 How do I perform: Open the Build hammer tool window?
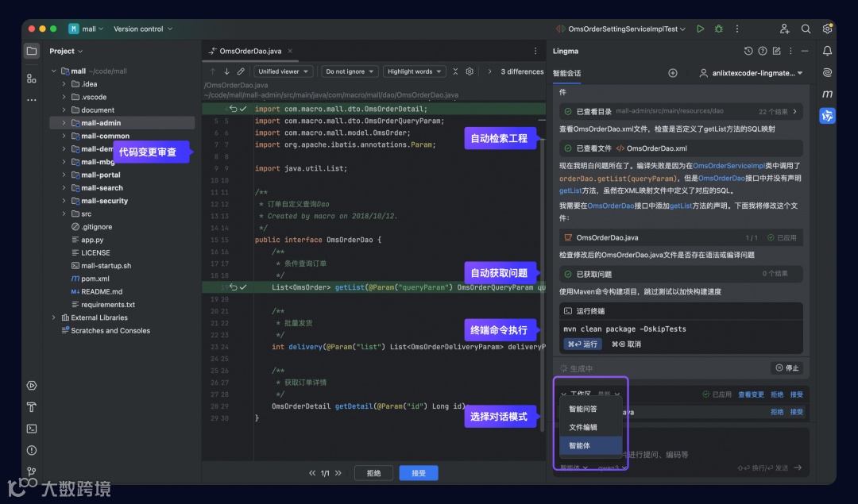(x=32, y=407)
